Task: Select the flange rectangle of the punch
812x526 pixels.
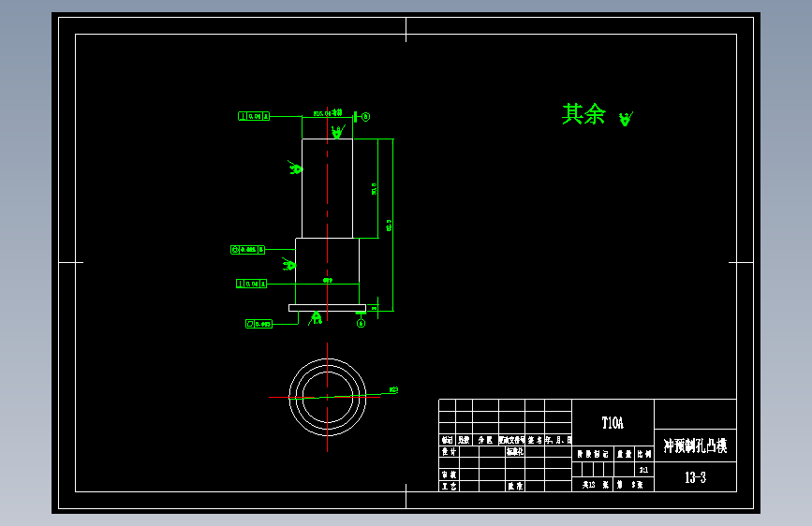Action: tap(327, 308)
